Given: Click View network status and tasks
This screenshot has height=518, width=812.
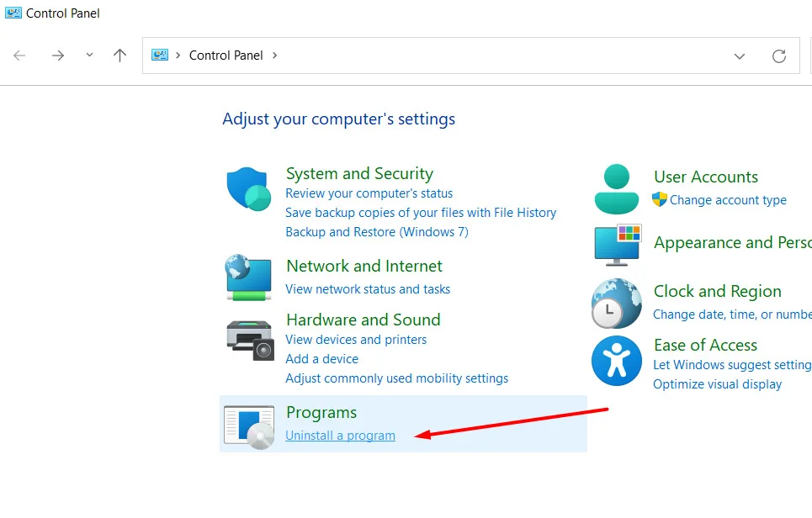Looking at the screenshot, I should point(368,289).
